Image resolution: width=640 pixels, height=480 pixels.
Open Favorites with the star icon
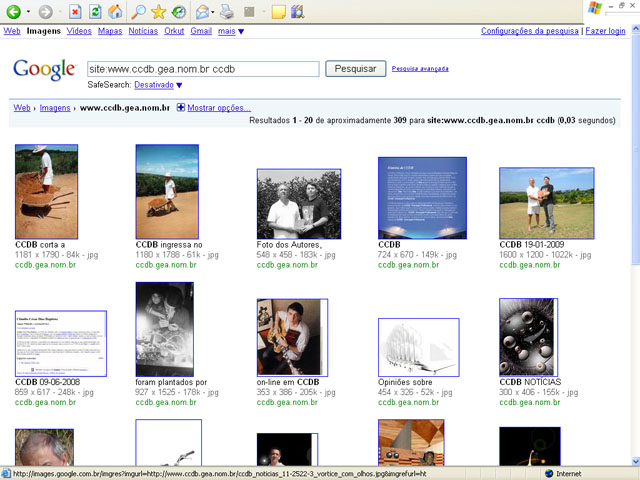point(158,12)
